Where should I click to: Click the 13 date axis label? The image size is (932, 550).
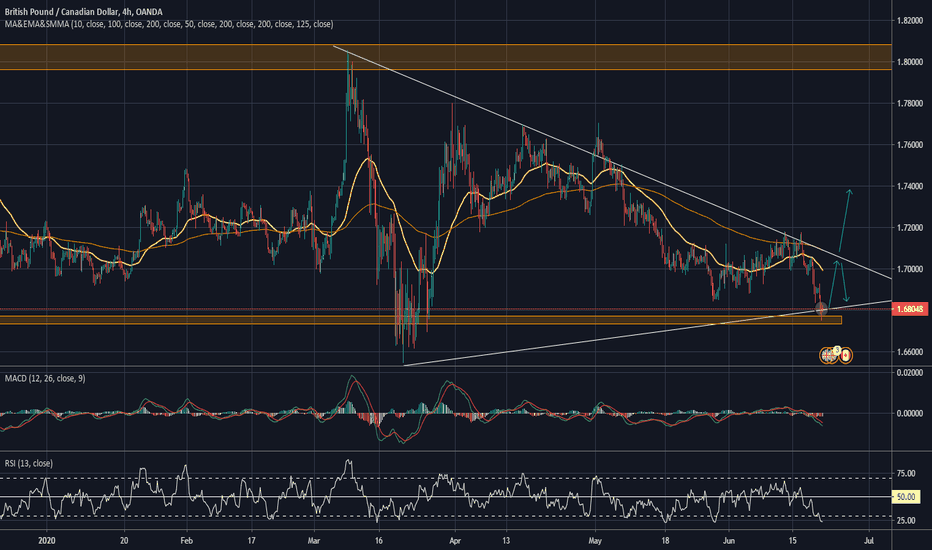(506, 540)
